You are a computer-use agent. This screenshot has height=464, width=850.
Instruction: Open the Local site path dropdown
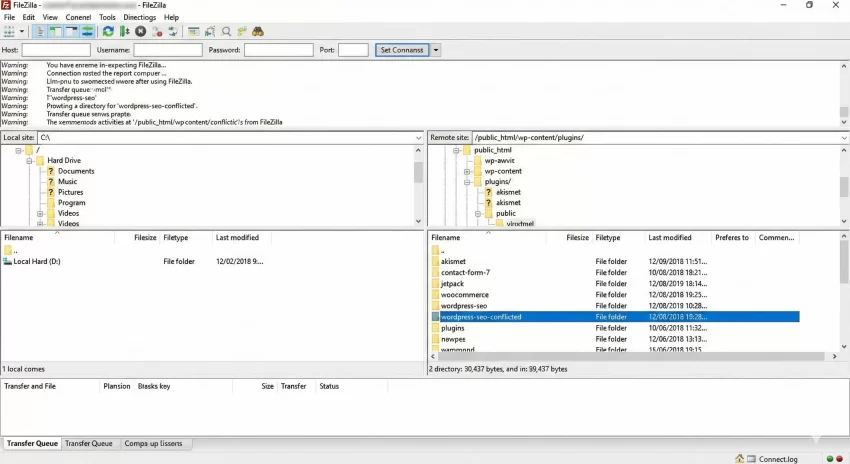[x=418, y=138]
